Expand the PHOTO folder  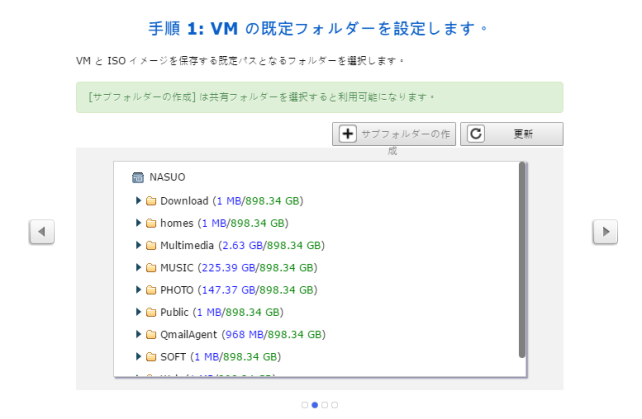click(138, 290)
